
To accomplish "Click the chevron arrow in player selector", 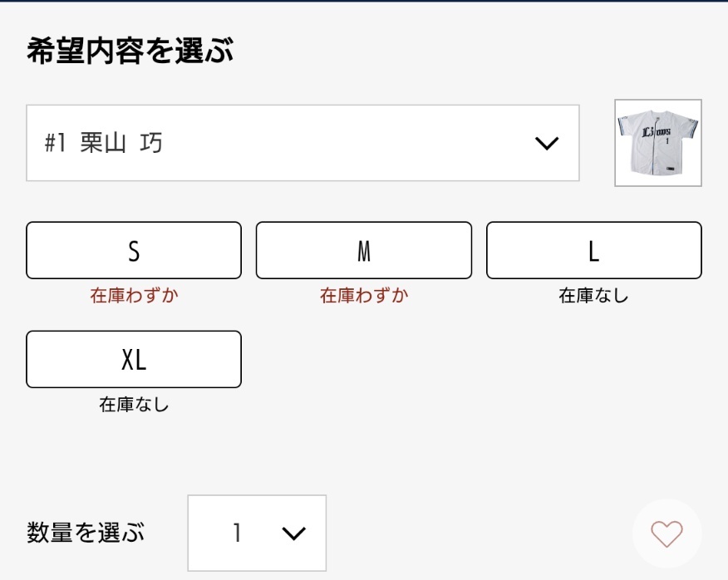I will click(x=547, y=143).
